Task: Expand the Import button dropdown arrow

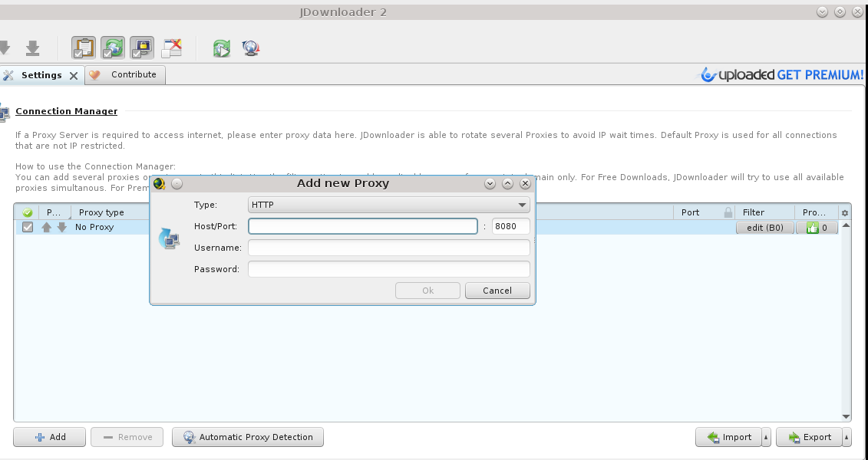Action: tap(766, 437)
